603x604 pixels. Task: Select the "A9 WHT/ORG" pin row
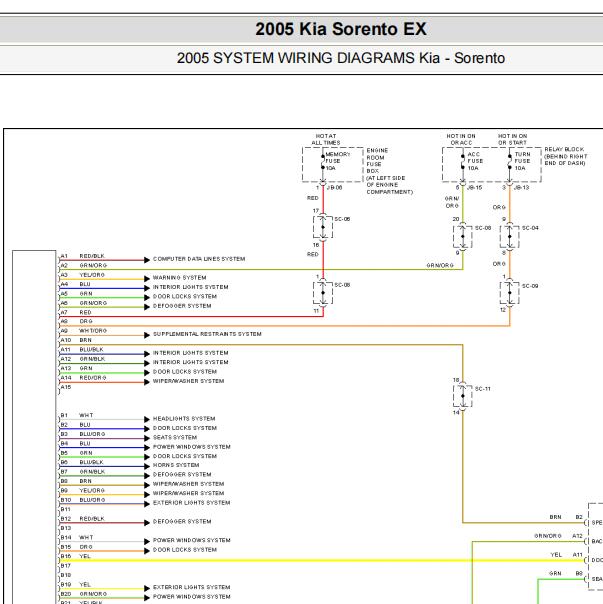(x=84, y=331)
